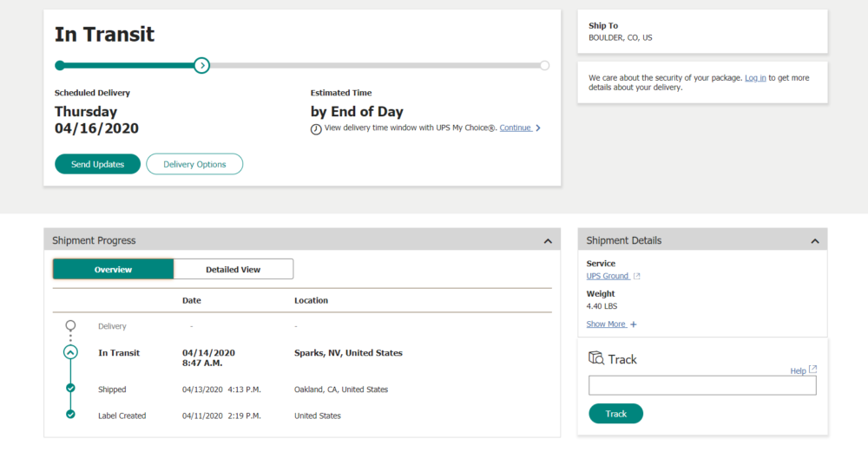This screenshot has height=465, width=868.
Task: Click the In Transit circle icon in timeline
Action: [x=70, y=352]
